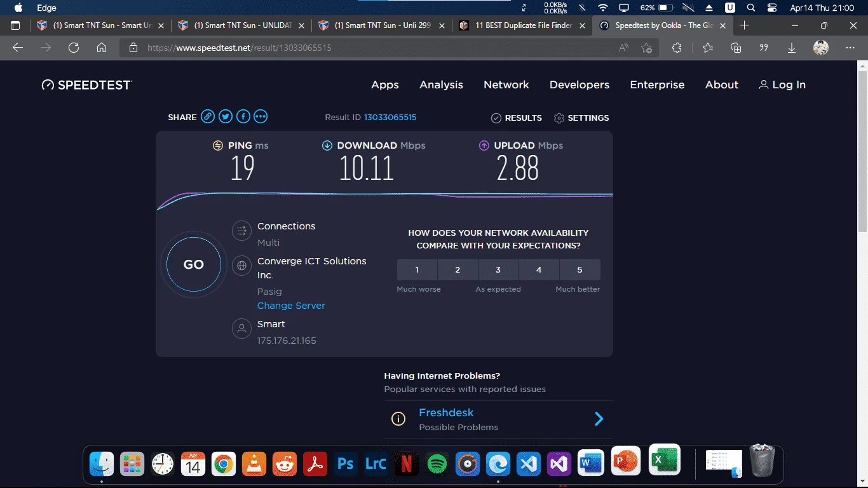Open the minimized window thumbnail in the dock
This screenshot has width=868, height=488.
[724, 464]
